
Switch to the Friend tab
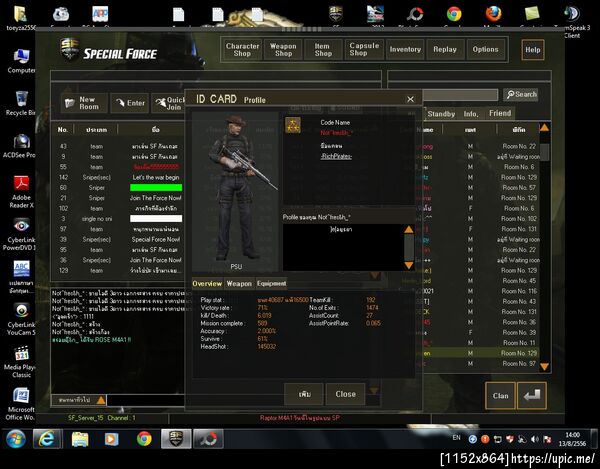[500, 113]
